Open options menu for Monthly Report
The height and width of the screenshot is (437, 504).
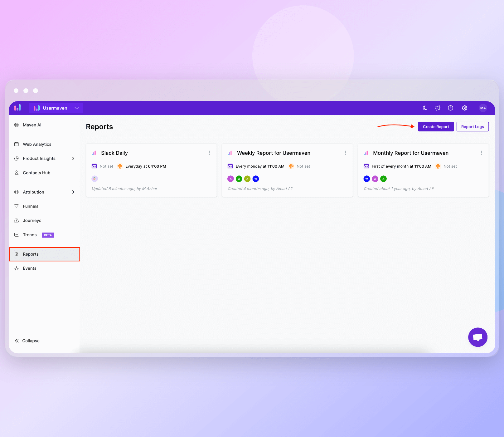pyautogui.click(x=481, y=153)
